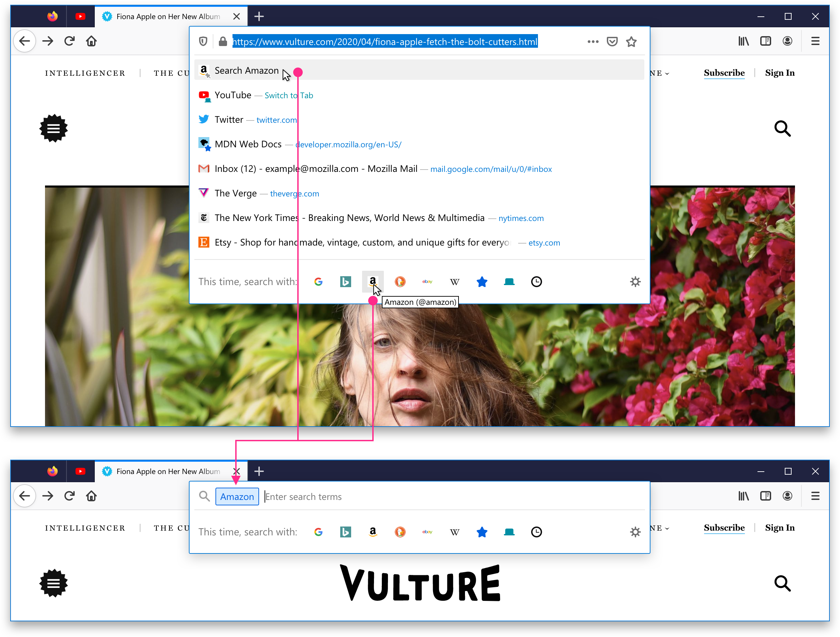Search with DuckDuckGo in bottom panel one-offs
The height and width of the screenshot is (637, 840).
[x=400, y=532]
